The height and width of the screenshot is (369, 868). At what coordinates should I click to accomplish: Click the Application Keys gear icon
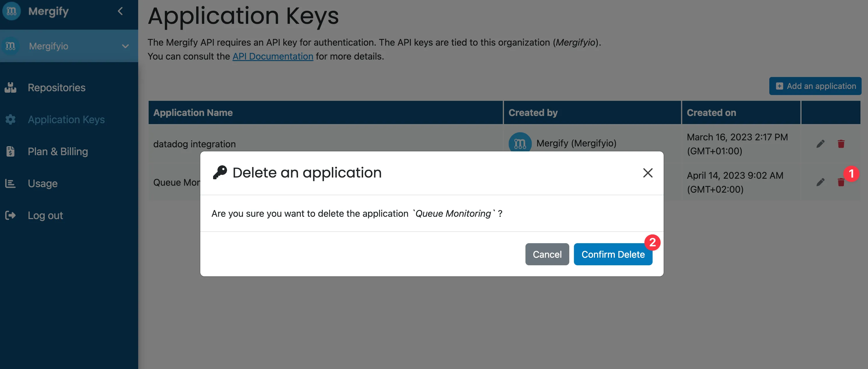tap(10, 119)
